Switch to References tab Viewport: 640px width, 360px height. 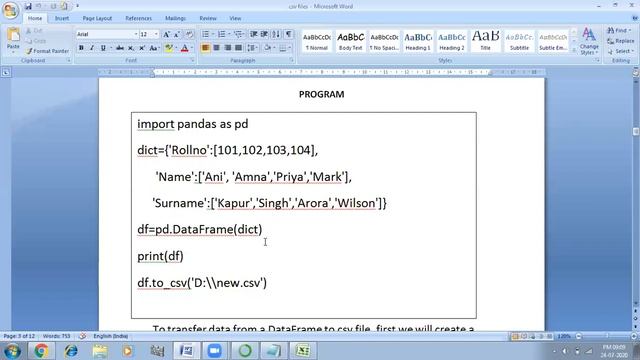click(138, 18)
